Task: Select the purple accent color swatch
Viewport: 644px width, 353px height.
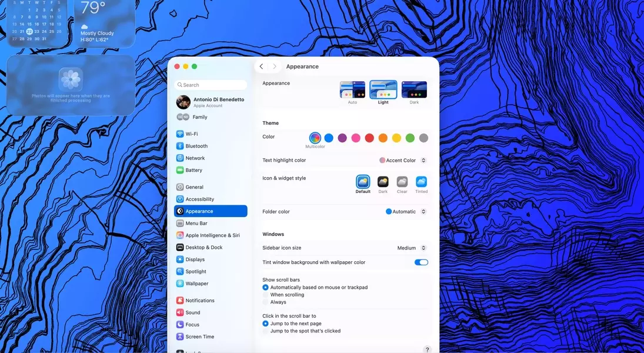Action: point(342,138)
